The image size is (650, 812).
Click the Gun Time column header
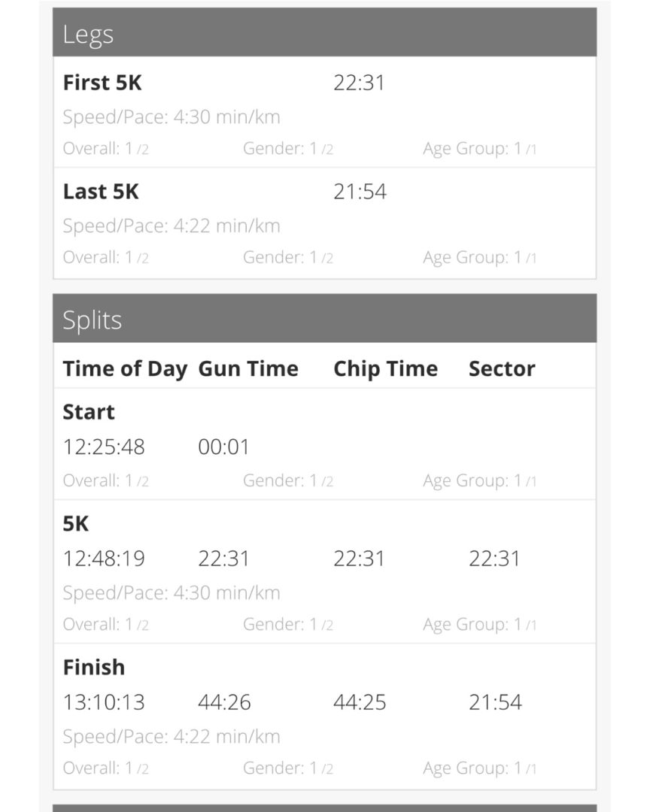pos(248,368)
